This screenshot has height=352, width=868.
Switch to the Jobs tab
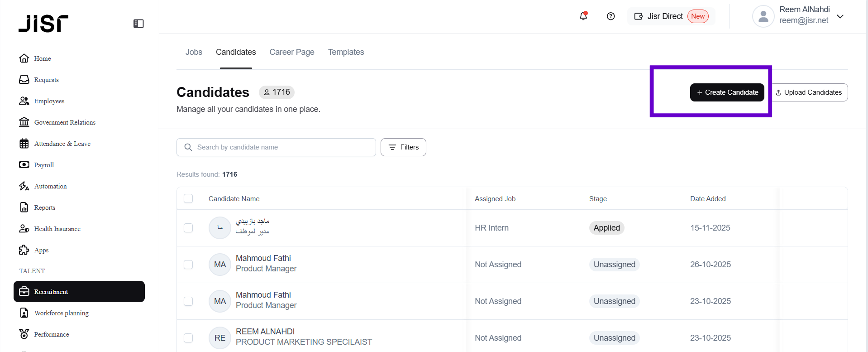(x=194, y=52)
